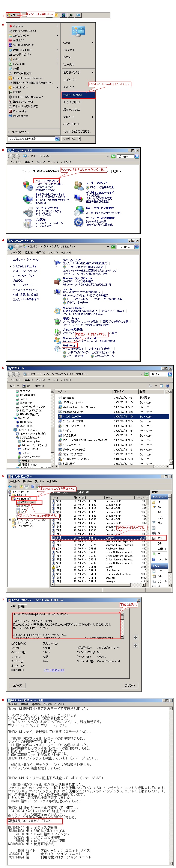The height and width of the screenshot is (868, 176).
Task: Open the Windows Update link in システムとセキュリティ
Action: coord(73,308)
